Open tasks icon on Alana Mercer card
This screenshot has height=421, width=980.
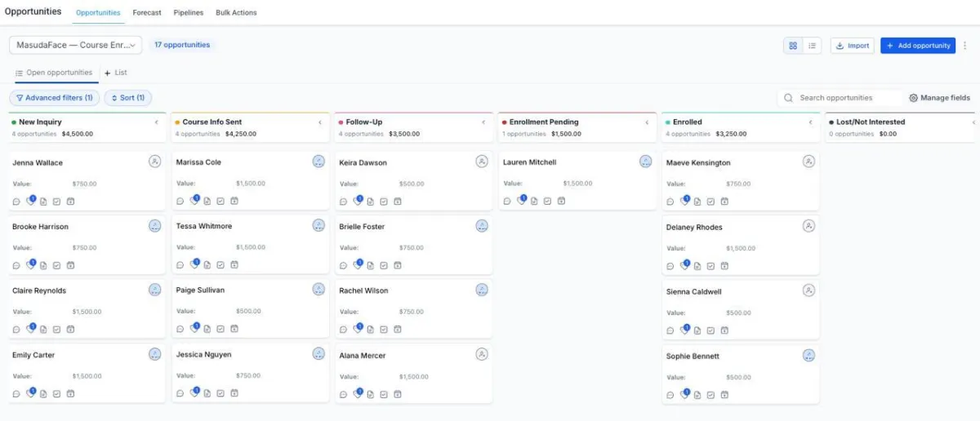pos(383,394)
